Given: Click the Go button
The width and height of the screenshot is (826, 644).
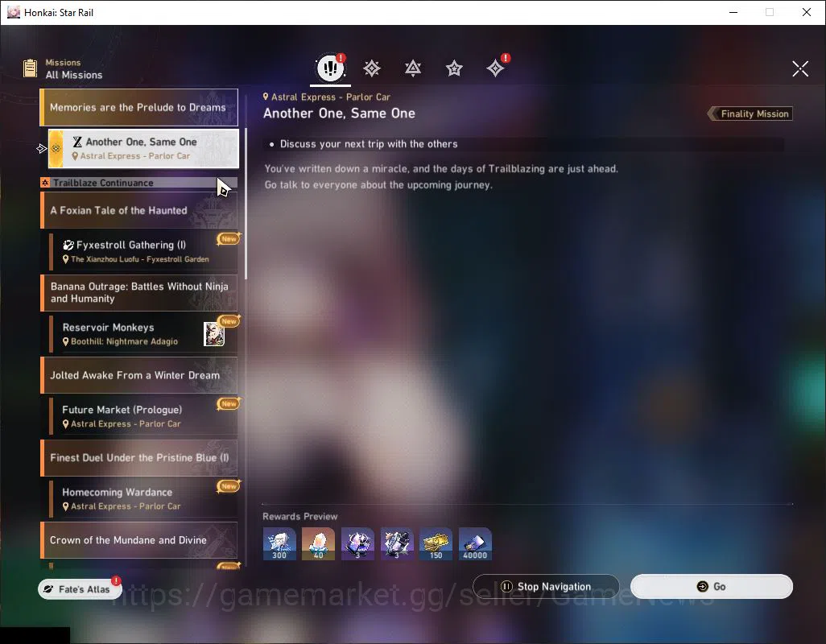Looking at the screenshot, I should [x=711, y=587].
